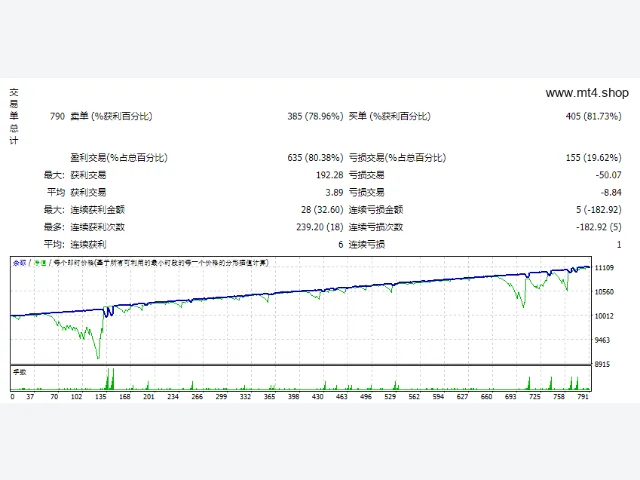Click the 660 x-axis tick label
Viewport: 640px width, 480px height.
(x=487, y=396)
